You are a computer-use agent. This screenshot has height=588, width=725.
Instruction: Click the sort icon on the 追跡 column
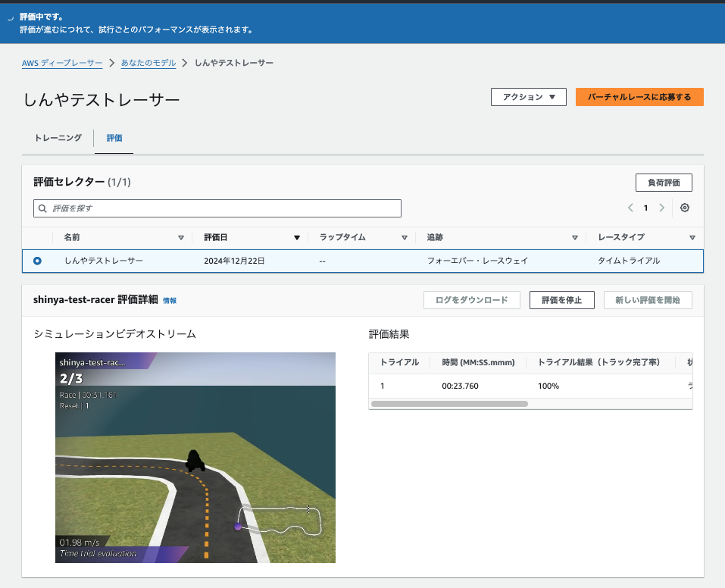pos(575,237)
